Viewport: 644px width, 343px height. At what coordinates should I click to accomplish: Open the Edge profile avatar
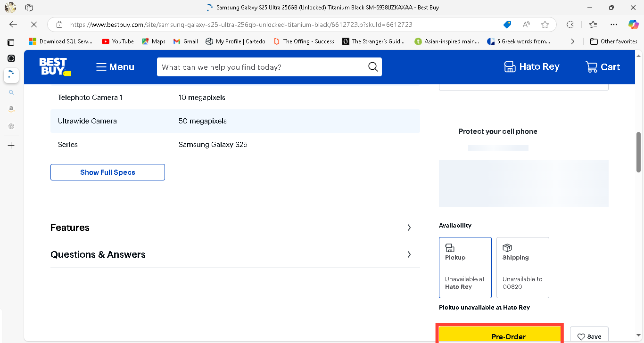(10, 8)
